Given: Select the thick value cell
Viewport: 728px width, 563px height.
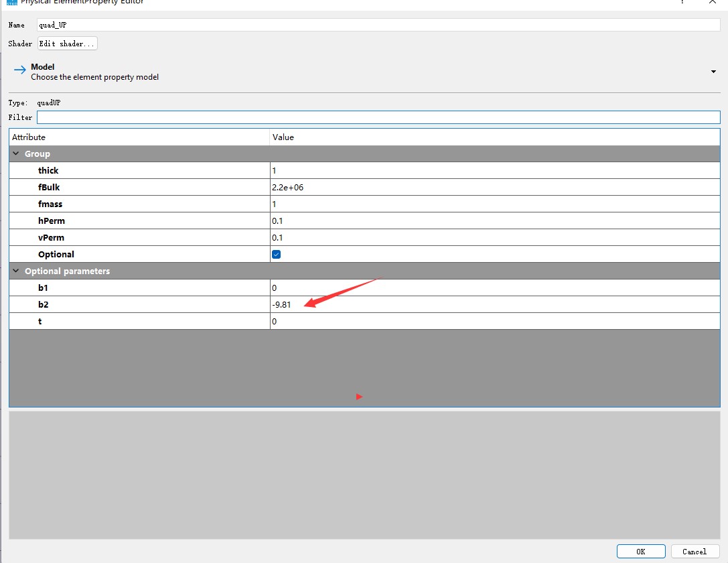Looking at the screenshot, I should pyautogui.click(x=495, y=170).
